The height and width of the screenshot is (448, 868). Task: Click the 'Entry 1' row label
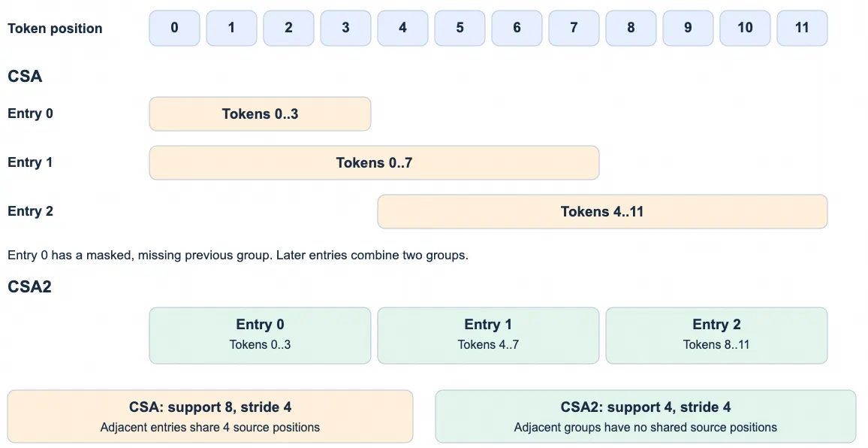click(x=31, y=162)
